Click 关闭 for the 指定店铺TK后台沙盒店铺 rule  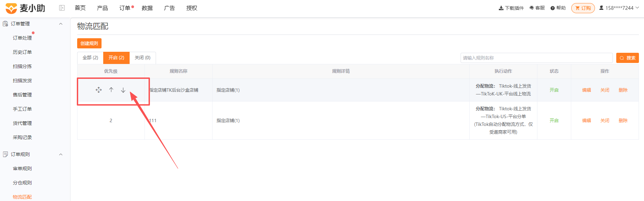pyautogui.click(x=605, y=90)
